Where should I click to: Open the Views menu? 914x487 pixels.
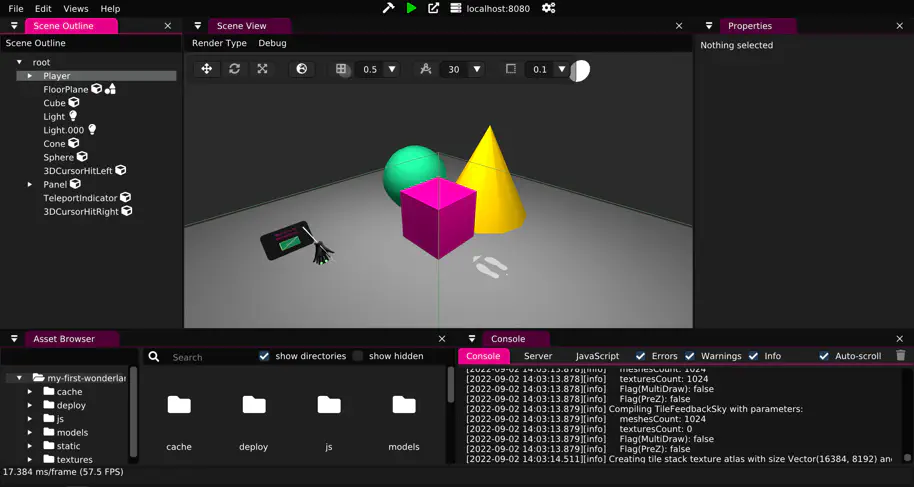[x=76, y=8]
